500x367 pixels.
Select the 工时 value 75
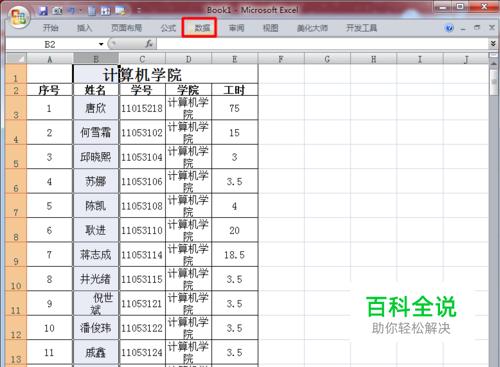(x=235, y=108)
